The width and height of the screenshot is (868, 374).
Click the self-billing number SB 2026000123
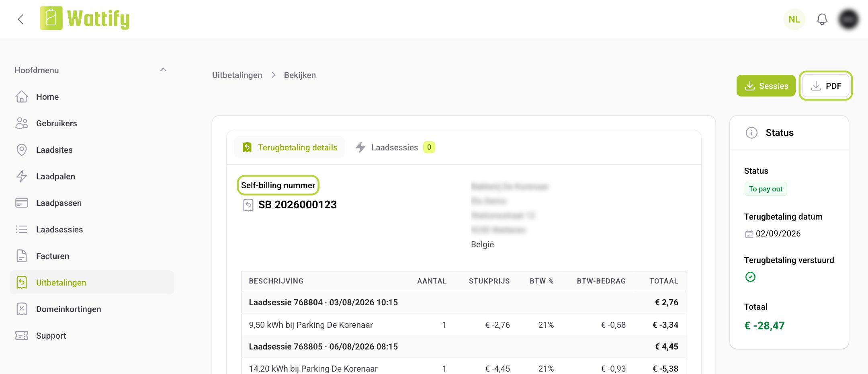coord(297,205)
